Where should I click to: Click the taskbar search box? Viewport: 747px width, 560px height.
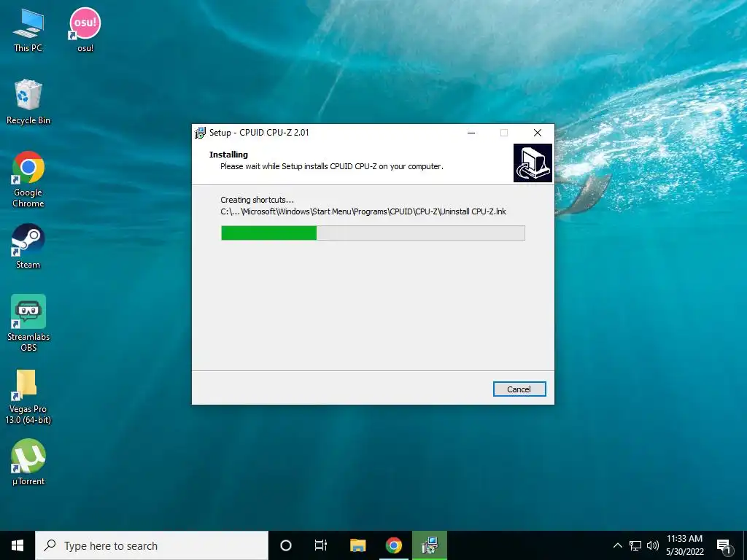click(152, 545)
